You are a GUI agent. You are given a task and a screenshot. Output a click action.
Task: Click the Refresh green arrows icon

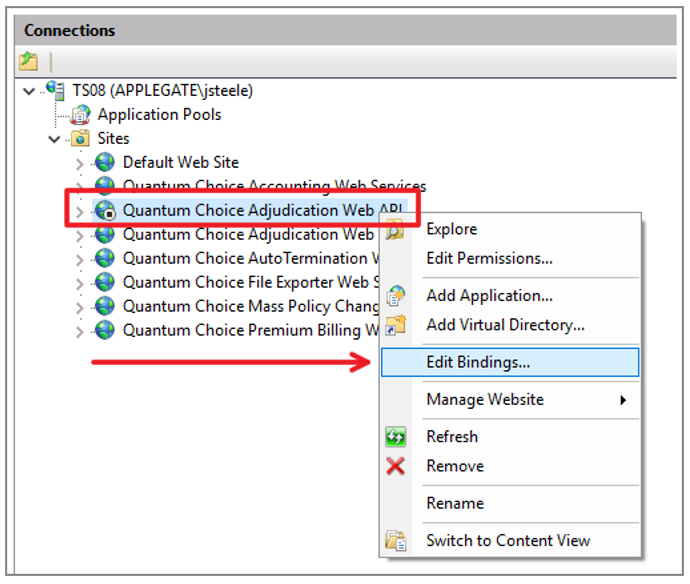395,437
